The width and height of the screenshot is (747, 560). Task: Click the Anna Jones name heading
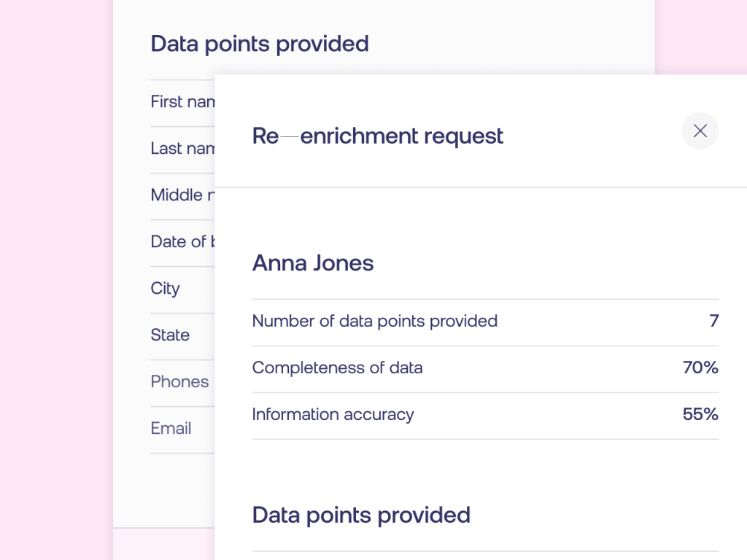coord(313,262)
